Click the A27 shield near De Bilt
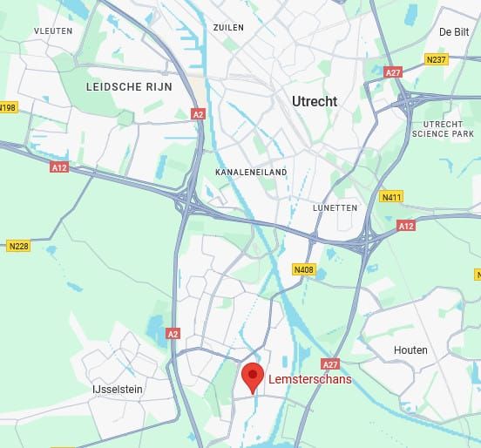Image resolution: width=481 pixels, height=448 pixels. [393, 72]
